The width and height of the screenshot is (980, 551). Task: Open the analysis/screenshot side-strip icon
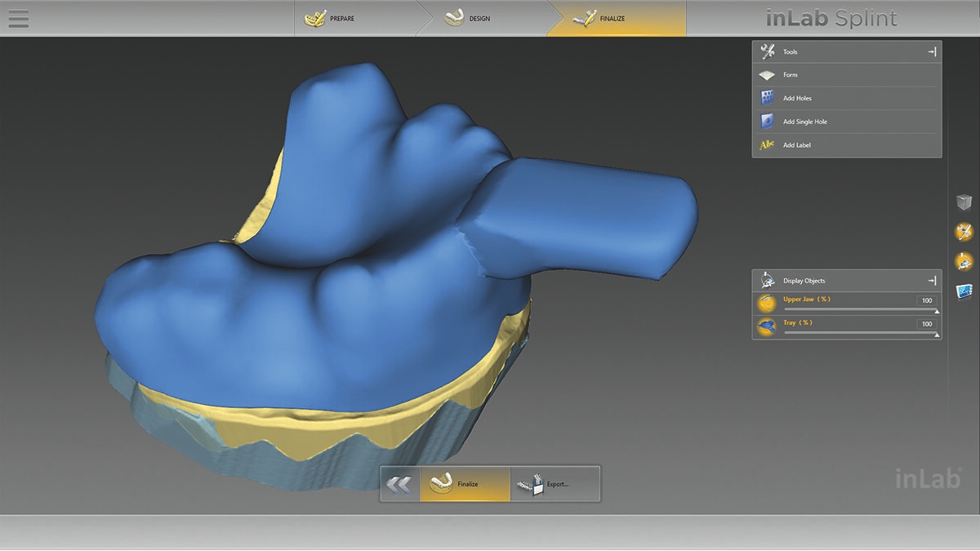964,290
